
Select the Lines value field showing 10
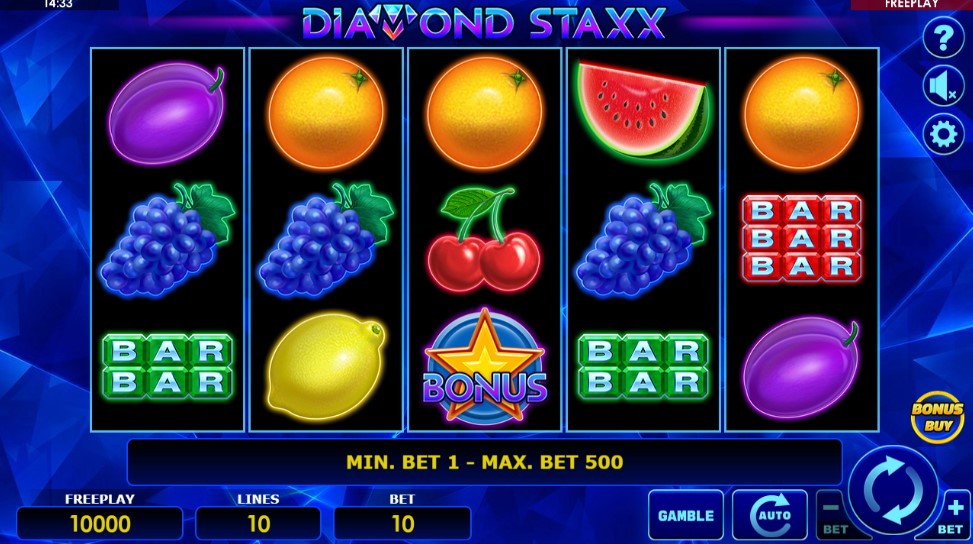pyautogui.click(x=258, y=524)
